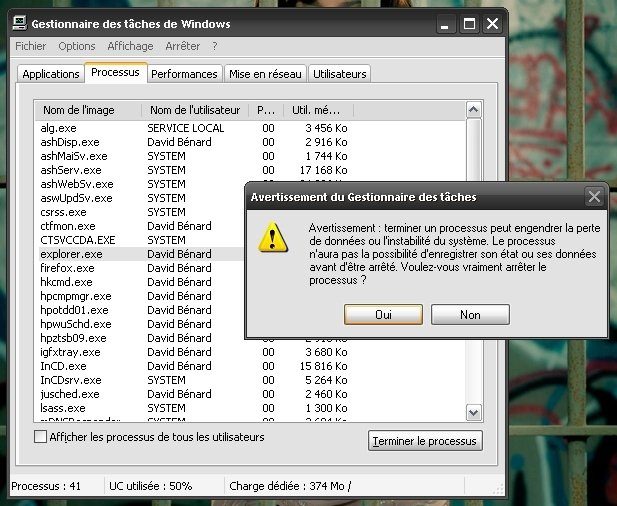Maximize the Gestionnaire des tâches window

coord(469,24)
